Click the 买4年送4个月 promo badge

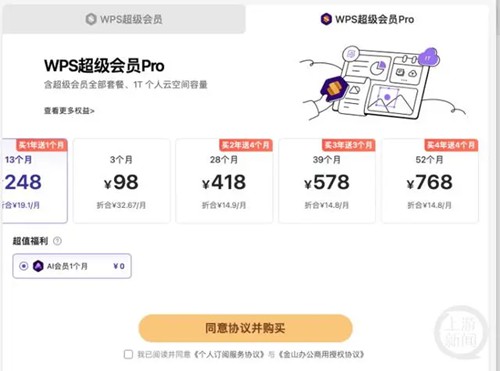pyautogui.click(x=451, y=145)
